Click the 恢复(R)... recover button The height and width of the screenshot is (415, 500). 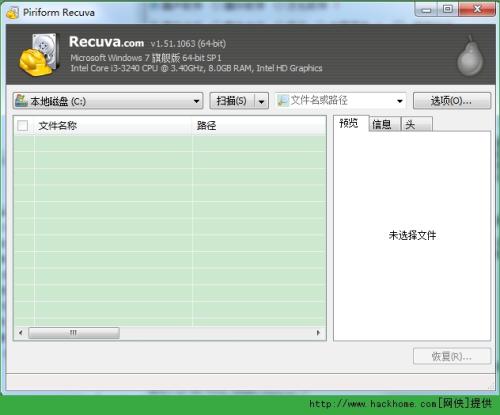pyautogui.click(x=452, y=356)
